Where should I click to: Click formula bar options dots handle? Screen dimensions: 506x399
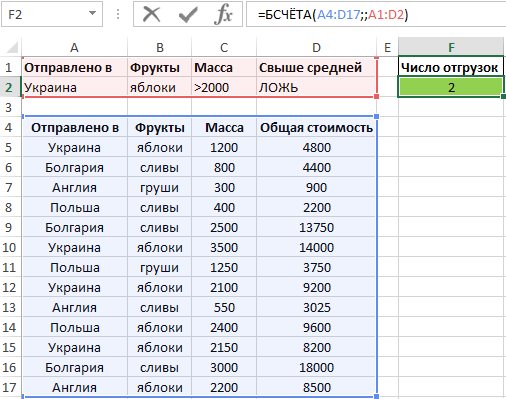pyautogui.click(x=118, y=14)
